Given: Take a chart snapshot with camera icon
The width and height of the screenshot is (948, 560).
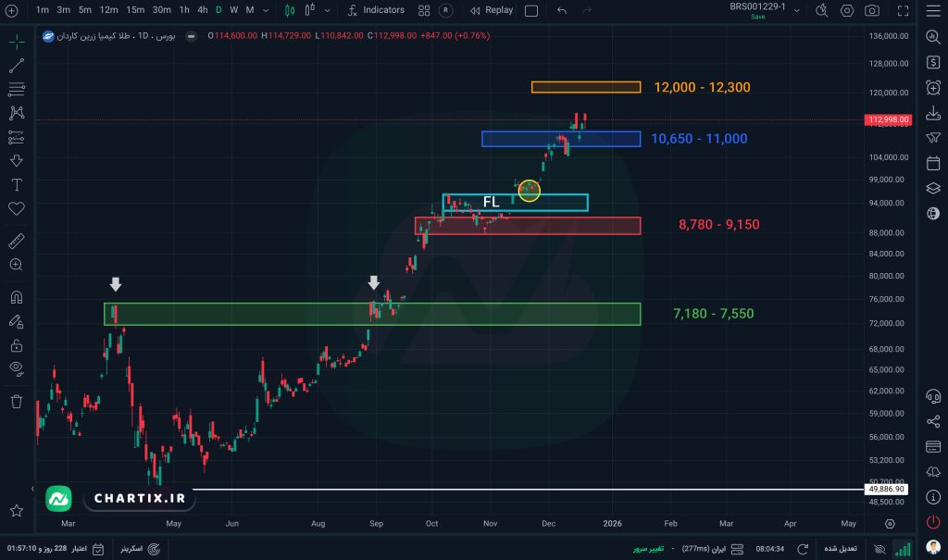Looking at the screenshot, I should (872, 10).
